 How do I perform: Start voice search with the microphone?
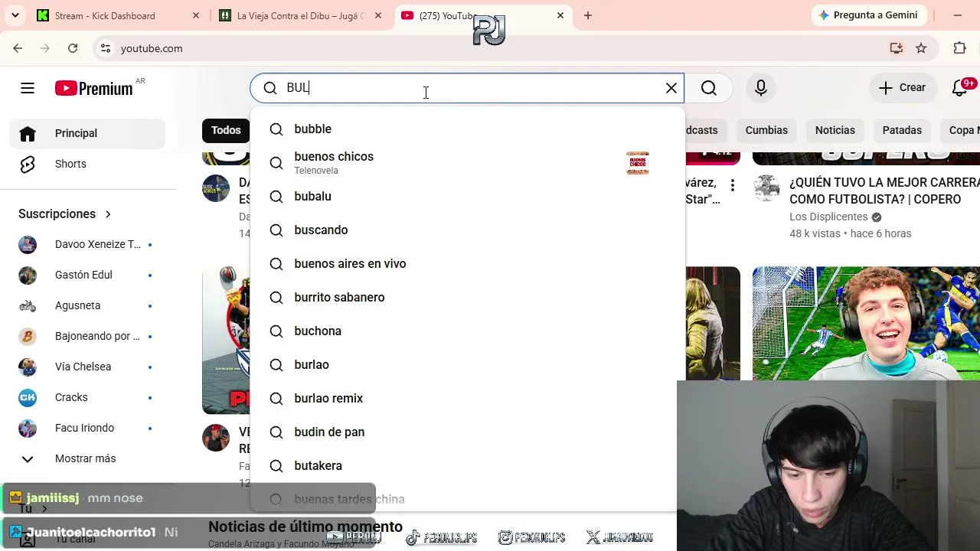[761, 88]
